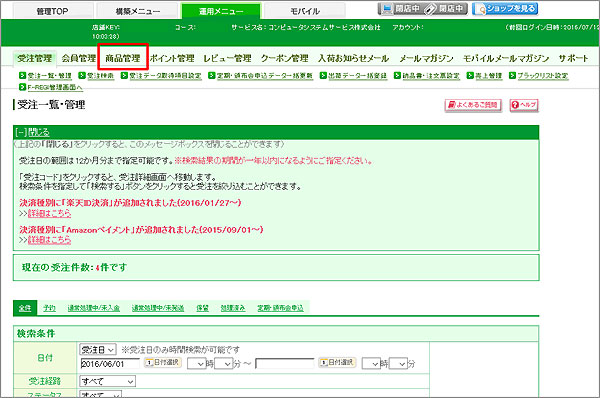
Task: Click start date field showing 2016/06/01
Action: point(110,364)
